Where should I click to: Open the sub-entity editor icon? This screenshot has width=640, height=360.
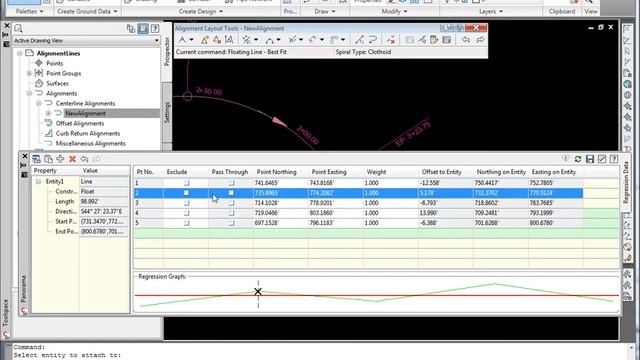pos(434,40)
